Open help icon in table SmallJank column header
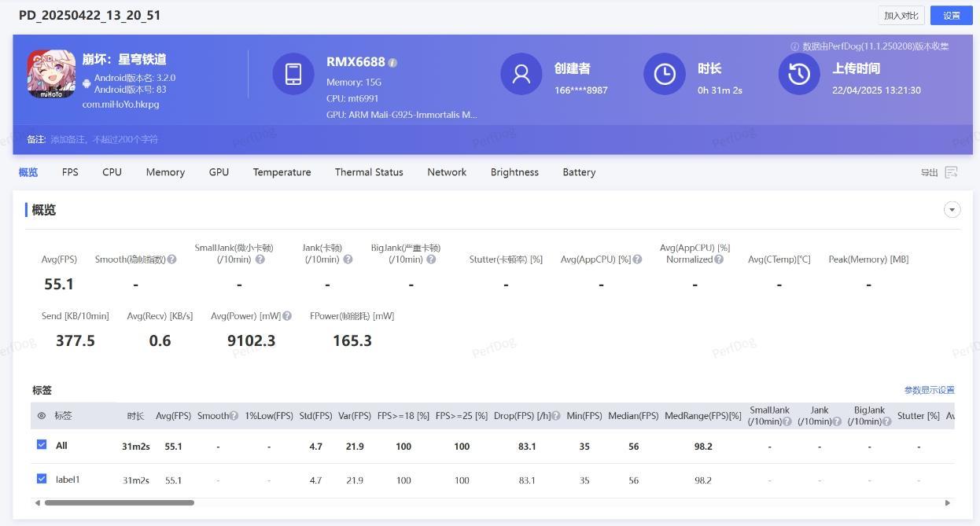The image size is (980, 526). 787,421
